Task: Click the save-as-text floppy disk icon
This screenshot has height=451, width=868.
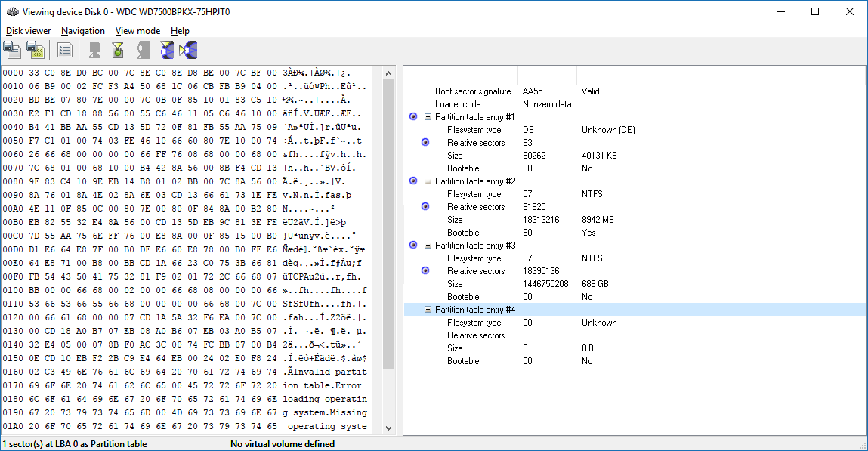Action: coord(12,50)
